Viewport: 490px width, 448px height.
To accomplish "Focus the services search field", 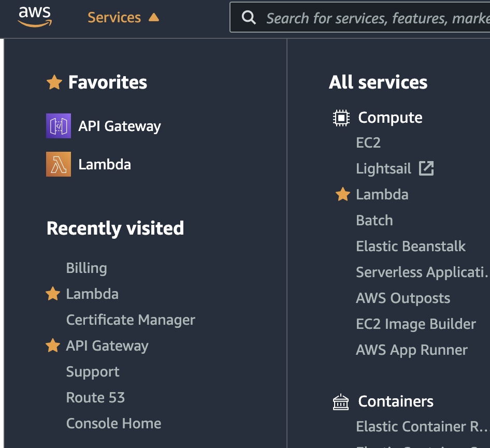I will click(360, 18).
